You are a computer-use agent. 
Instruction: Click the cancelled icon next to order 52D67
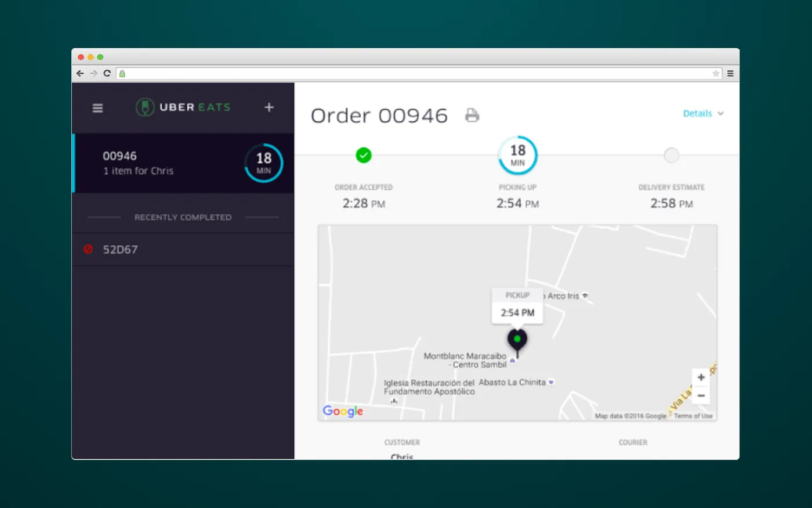click(x=88, y=249)
